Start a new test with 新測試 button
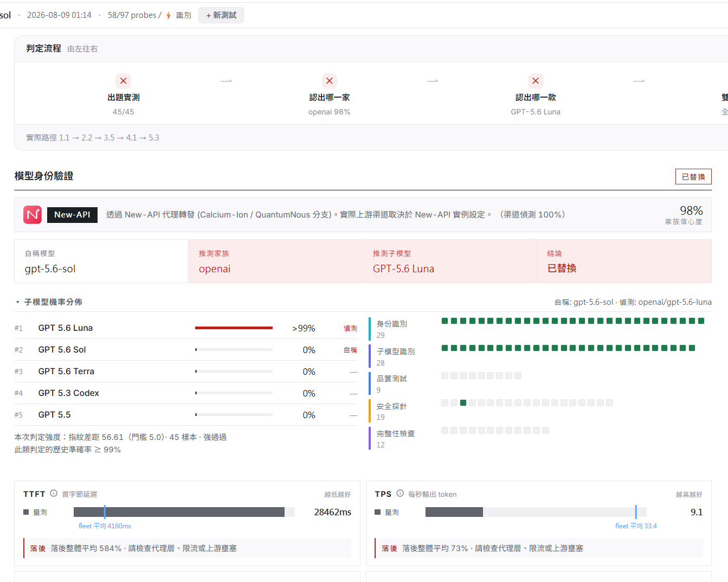This screenshot has width=728, height=582. [x=221, y=15]
